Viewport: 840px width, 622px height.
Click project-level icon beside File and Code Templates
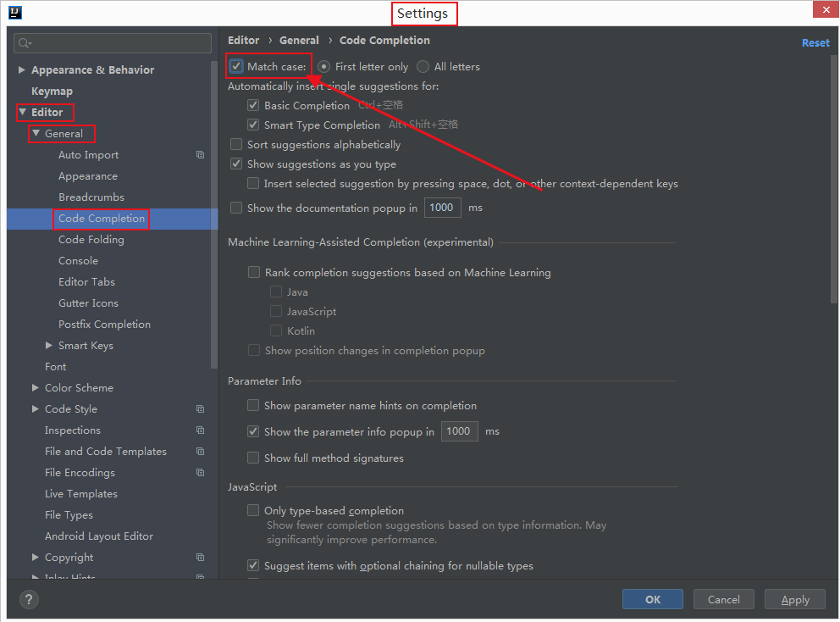[x=201, y=452]
